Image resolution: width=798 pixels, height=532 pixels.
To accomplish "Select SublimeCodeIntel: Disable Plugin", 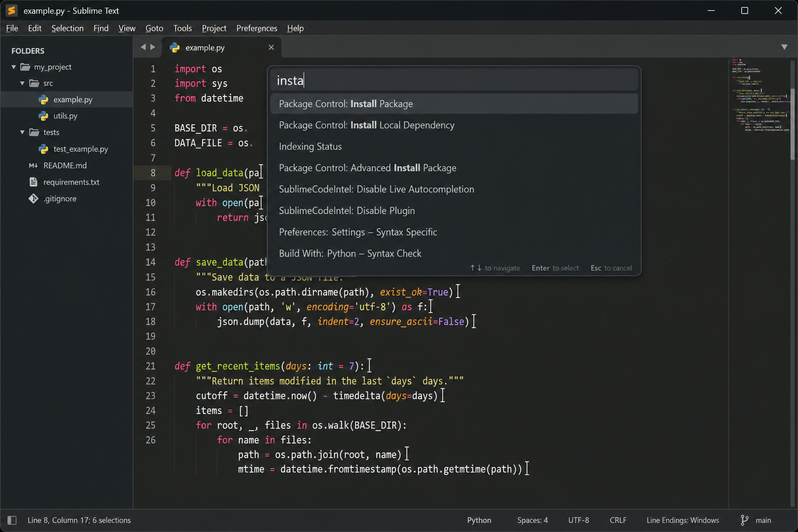I will [454, 210].
